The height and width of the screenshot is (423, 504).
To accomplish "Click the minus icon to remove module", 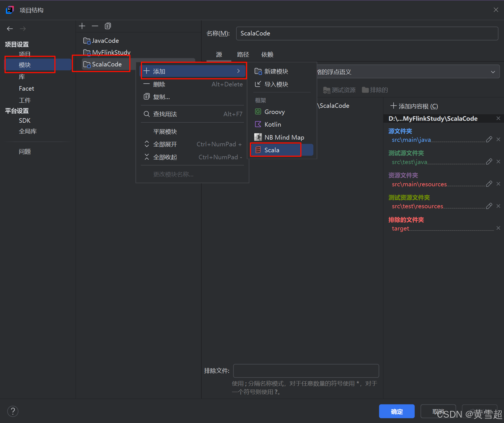I will (x=95, y=26).
